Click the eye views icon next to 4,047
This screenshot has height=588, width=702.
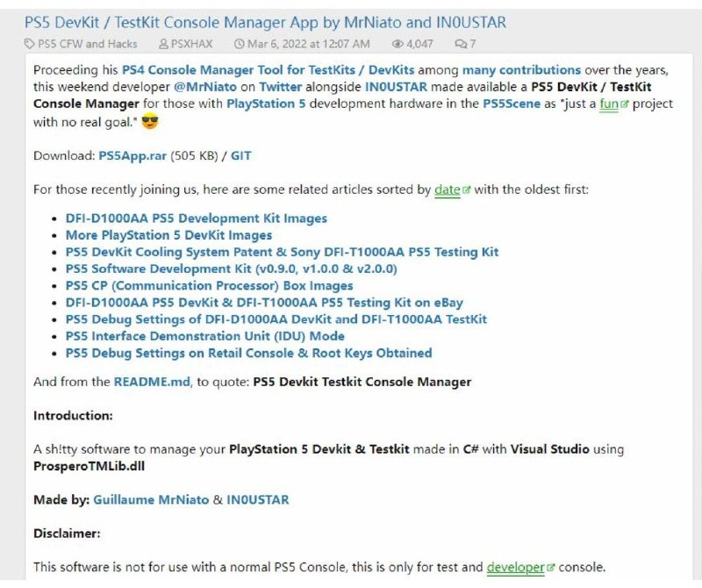coord(398,44)
